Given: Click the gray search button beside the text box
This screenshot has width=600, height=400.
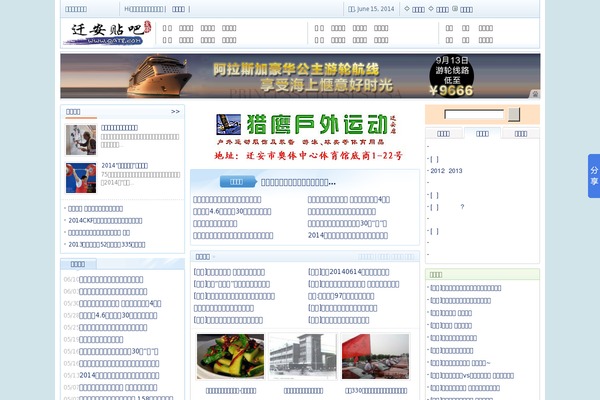Looking at the screenshot, I should 514,114.
